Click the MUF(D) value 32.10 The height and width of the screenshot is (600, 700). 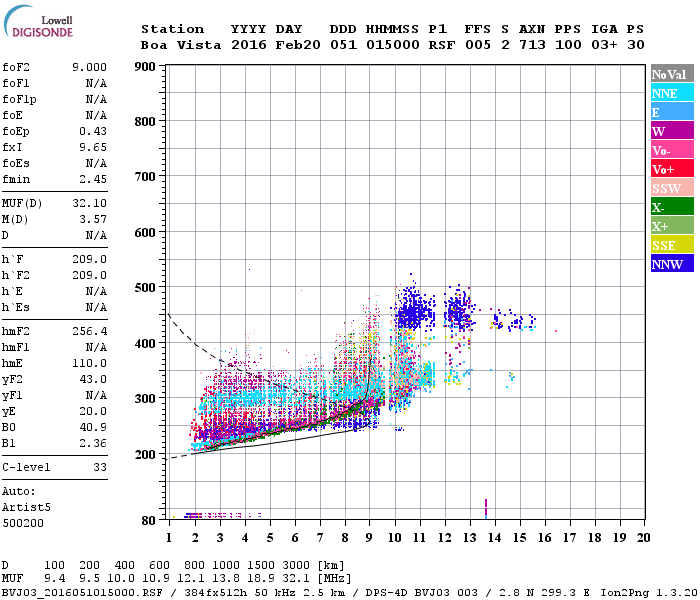[x=89, y=203]
